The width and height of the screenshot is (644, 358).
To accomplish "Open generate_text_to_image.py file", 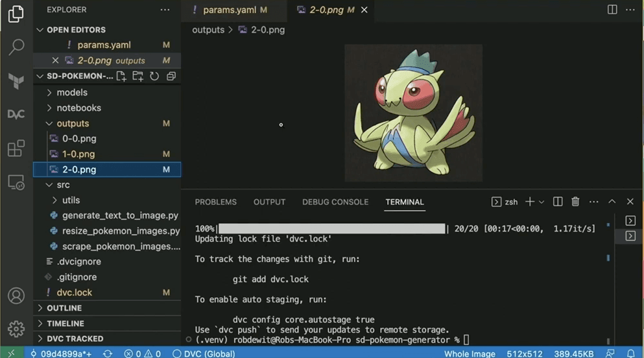I will (120, 215).
